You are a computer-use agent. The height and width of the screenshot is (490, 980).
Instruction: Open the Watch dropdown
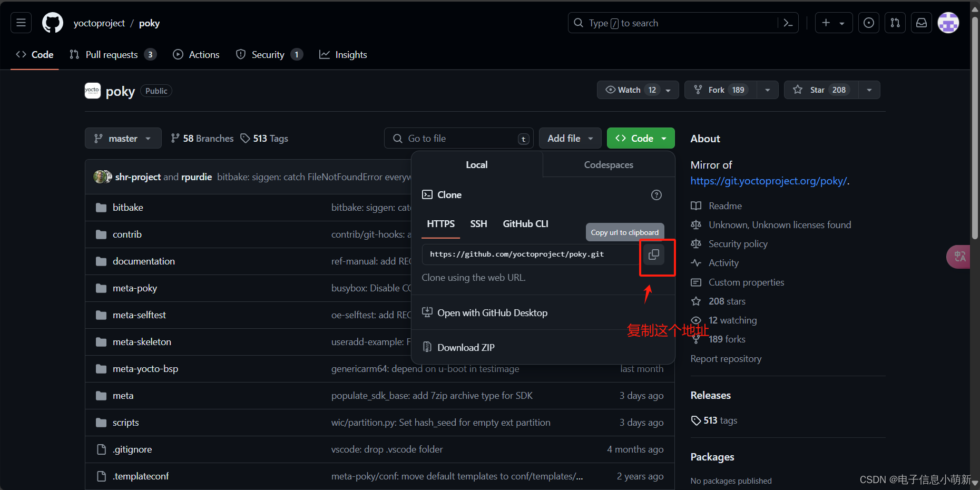pyautogui.click(x=638, y=90)
